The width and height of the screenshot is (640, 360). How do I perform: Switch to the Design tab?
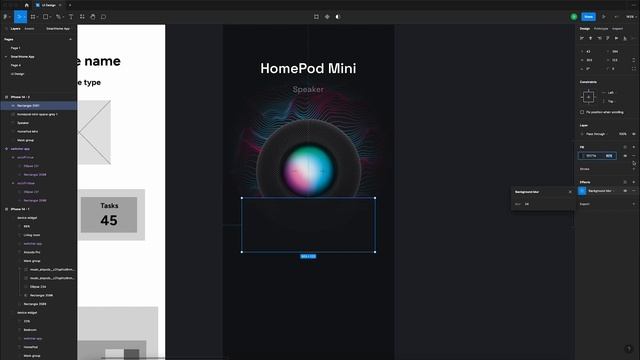585,29
